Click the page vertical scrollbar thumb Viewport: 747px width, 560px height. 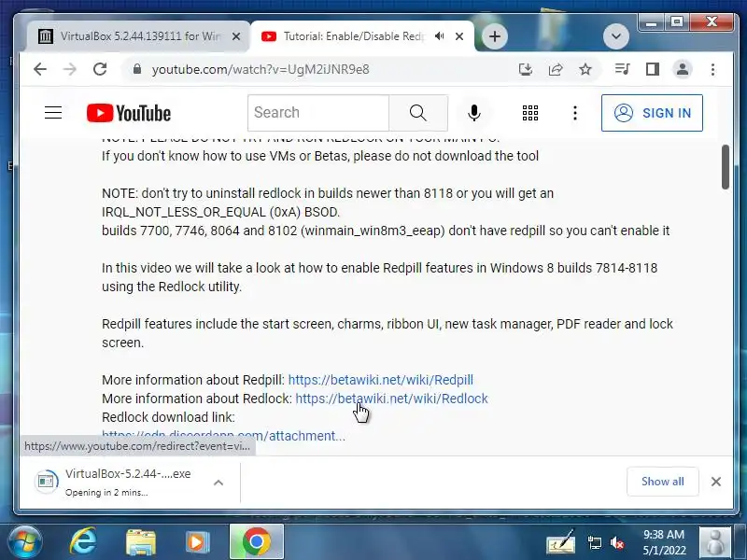pyautogui.click(x=726, y=167)
